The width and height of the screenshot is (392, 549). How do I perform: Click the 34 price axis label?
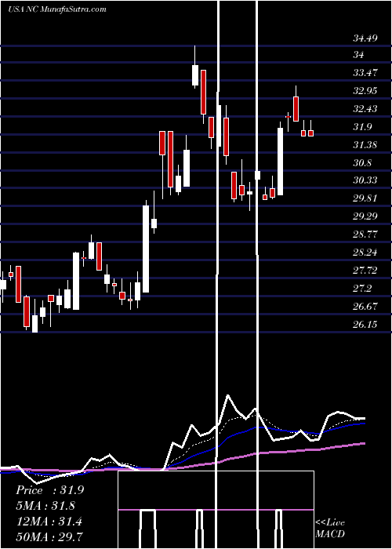(x=358, y=55)
